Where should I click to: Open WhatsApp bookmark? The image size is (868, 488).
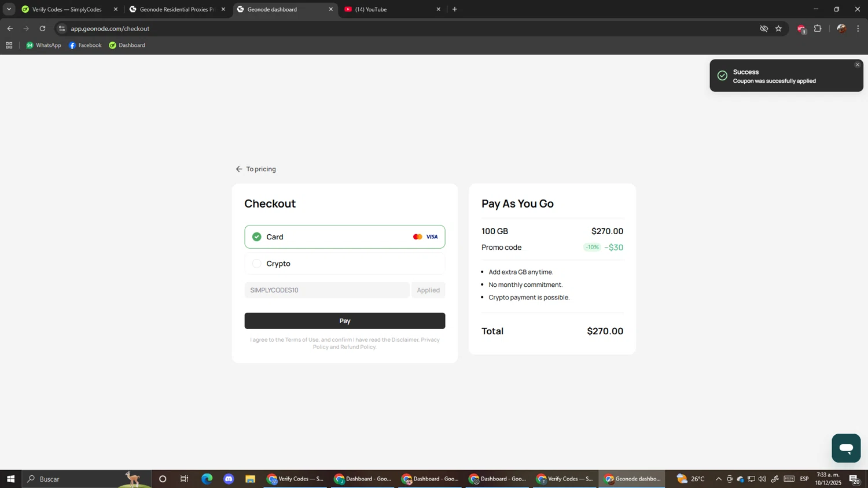click(x=43, y=45)
